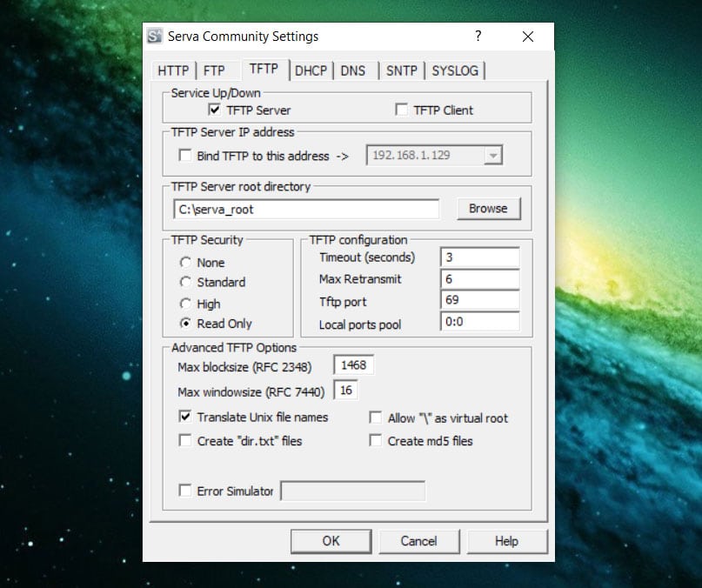This screenshot has height=588, width=702.
Task: Confirm settings with the OK button
Action: [x=331, y=541]
